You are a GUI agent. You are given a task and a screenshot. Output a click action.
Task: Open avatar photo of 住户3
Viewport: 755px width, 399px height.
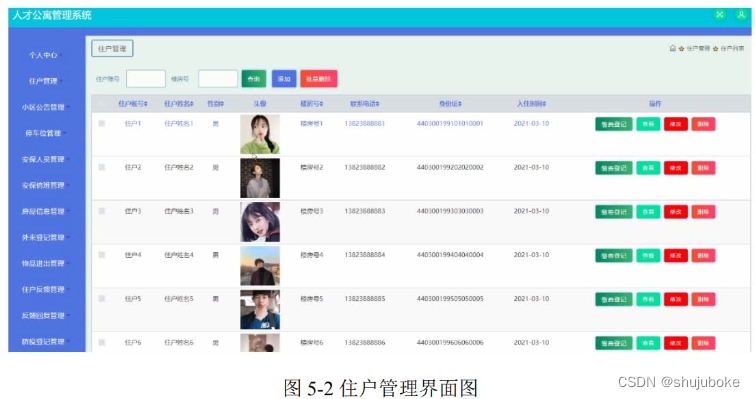point(260,222)
